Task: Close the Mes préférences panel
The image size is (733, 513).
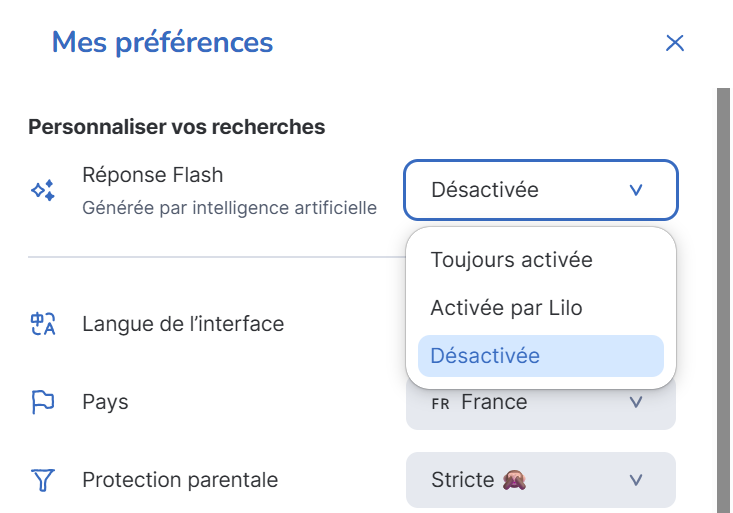Action: pos(675,43)
